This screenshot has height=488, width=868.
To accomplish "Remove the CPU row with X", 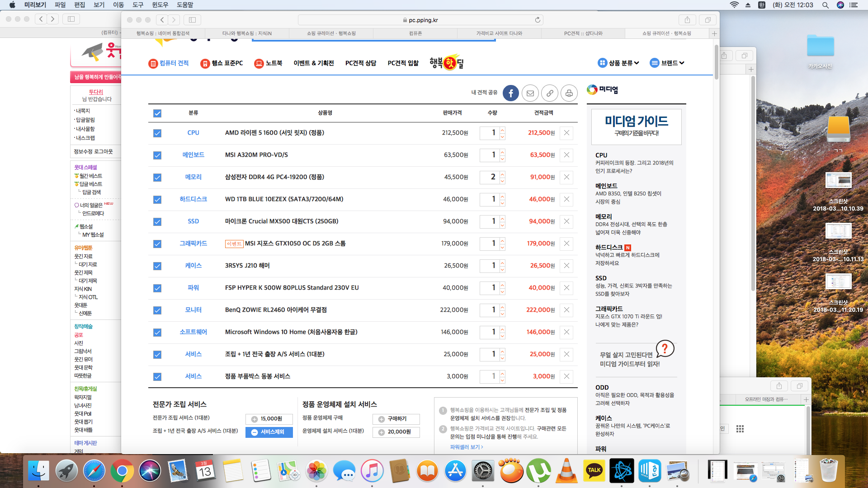I will pyautogui.click(x=566, y=133).
